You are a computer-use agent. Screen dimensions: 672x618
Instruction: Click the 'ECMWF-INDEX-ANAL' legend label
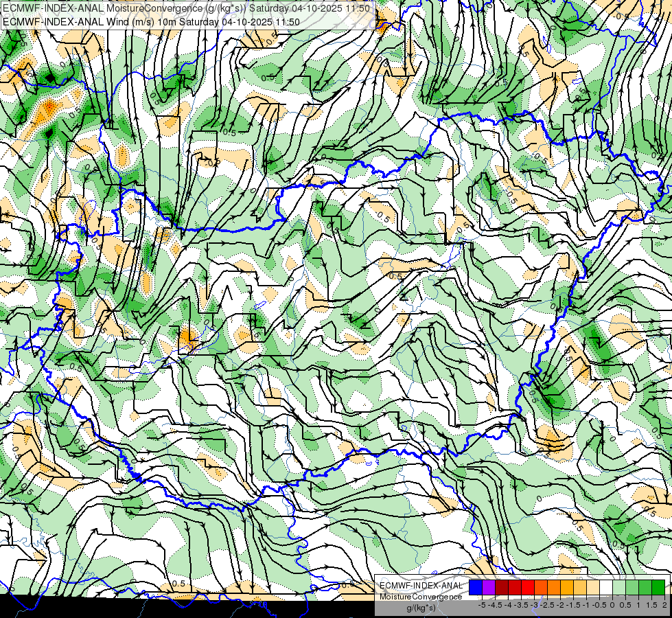[x=421, y=586]
